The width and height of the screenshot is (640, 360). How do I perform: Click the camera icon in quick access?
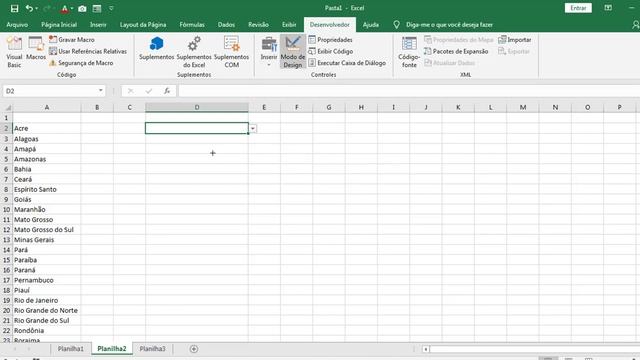click(82, 8)
